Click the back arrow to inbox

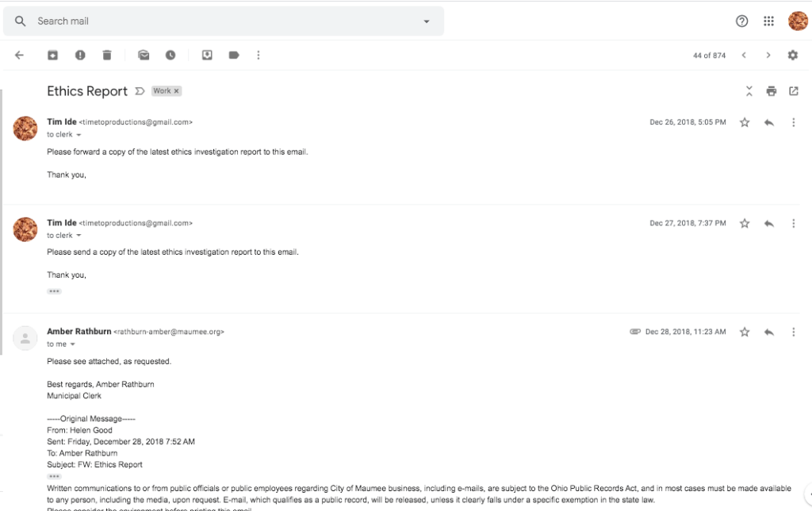click(x=19, y=55)
